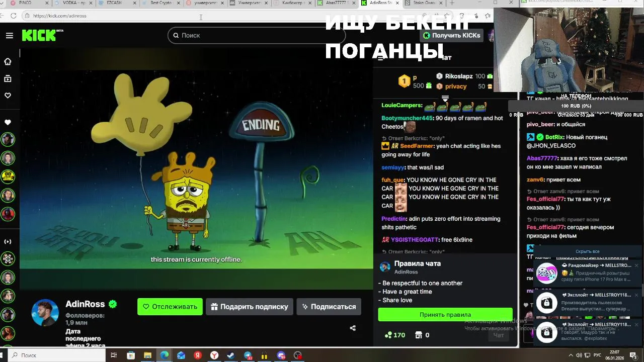Close the Рандомайзер notification
Image resolution: width=644 pixels, height=362 pixels.
[636, 265]
